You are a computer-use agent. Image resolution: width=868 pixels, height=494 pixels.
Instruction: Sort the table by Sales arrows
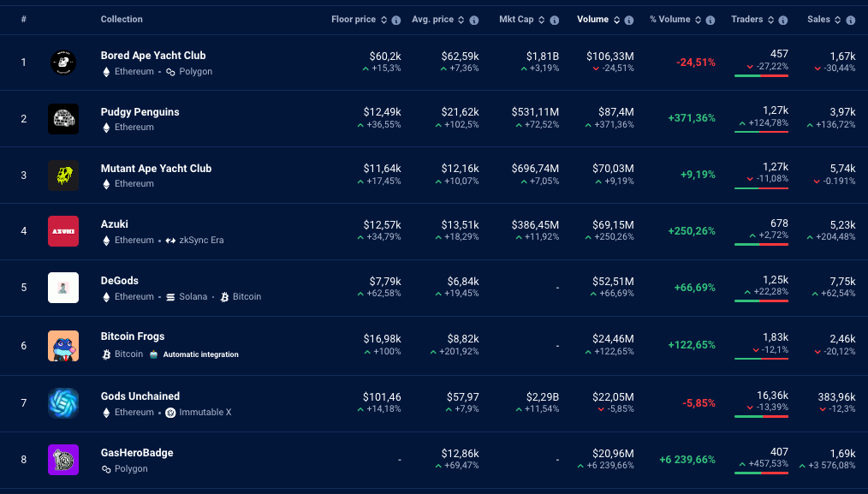click(x=837, y=20)
